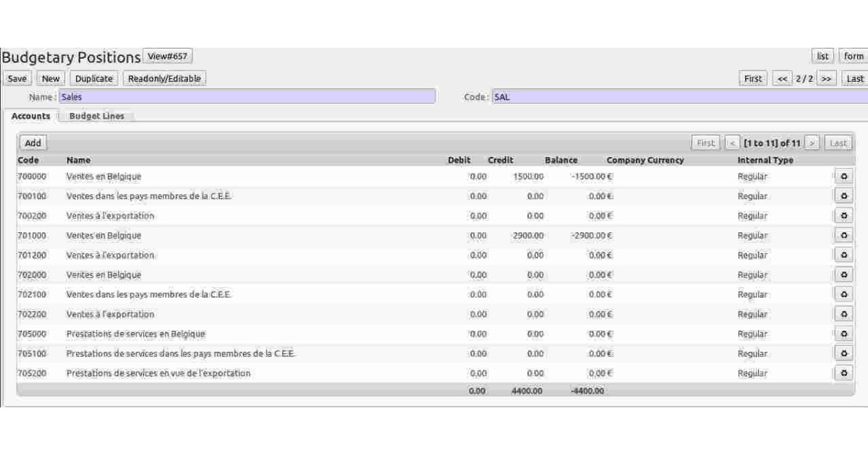This screenshot has width=868, height=456.
Task: Go to previous record with << button
Action: [782, 78]
